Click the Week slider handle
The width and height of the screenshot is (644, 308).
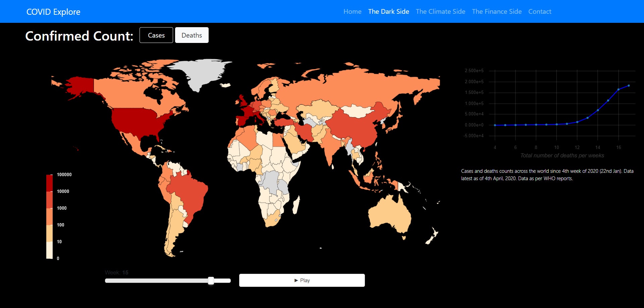pos(211,281)
